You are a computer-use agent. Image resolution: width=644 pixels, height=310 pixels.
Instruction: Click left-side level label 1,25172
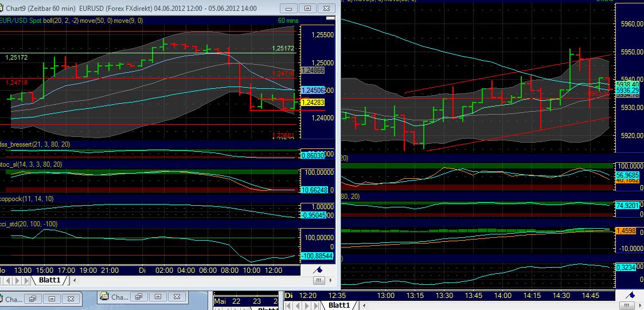click(x=17, y=57)
